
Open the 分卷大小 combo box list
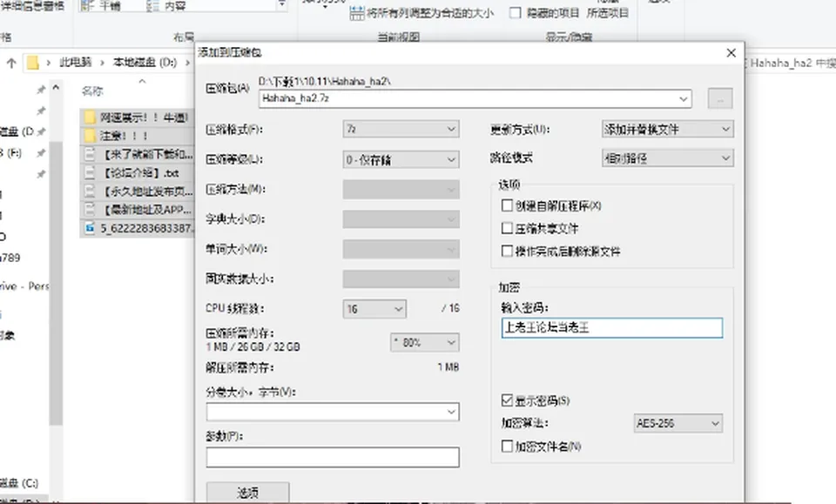pyautogui.click(x=451, y=412)
